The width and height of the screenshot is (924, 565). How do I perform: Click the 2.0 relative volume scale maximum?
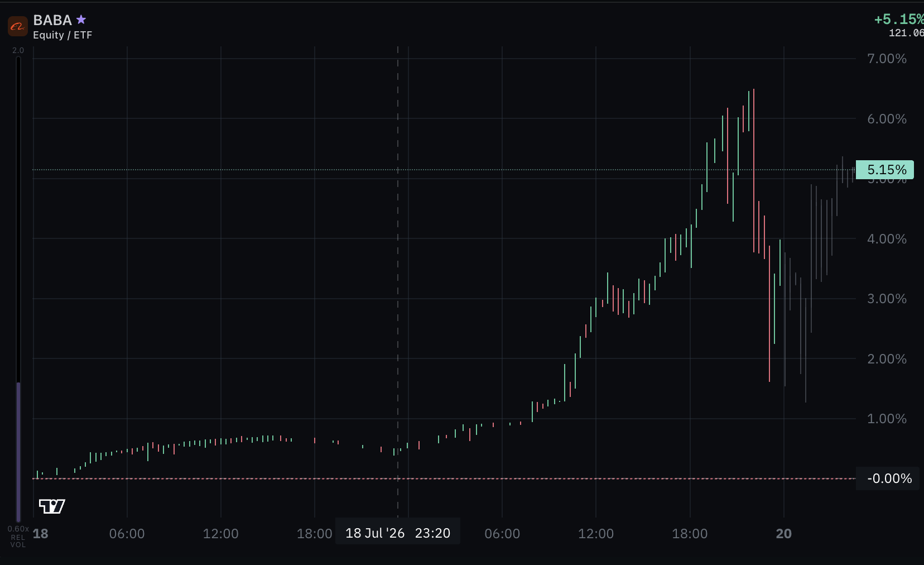(x=18, y=50)
